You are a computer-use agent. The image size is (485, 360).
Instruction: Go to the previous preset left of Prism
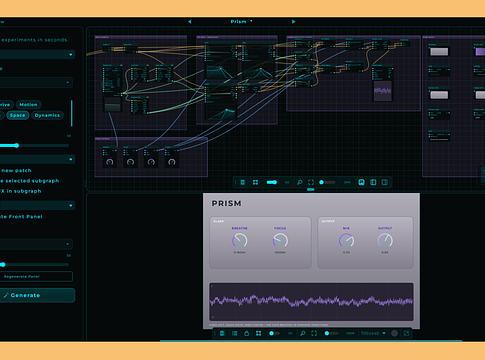click(190, 22)
